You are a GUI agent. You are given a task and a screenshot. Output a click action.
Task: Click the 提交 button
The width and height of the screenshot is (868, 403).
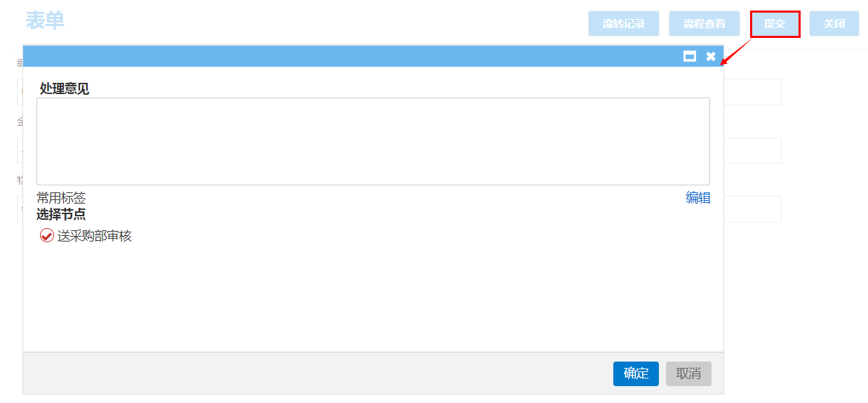[x=775, y=24]
